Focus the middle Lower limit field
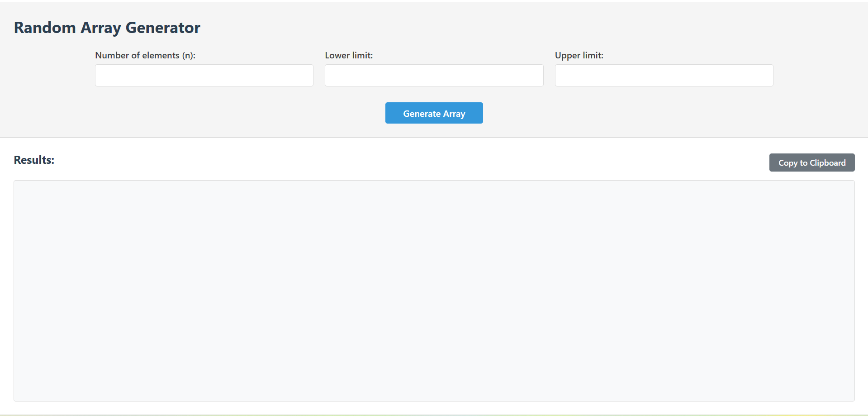Image resolution: width=868 pixels, height=416 pixels. click(x=434, y=75)
